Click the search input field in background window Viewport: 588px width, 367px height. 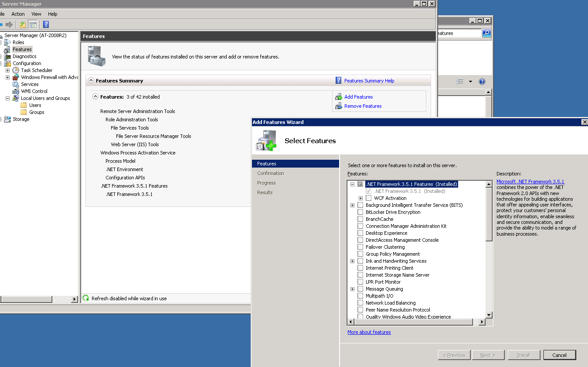(x=459, y=33)
